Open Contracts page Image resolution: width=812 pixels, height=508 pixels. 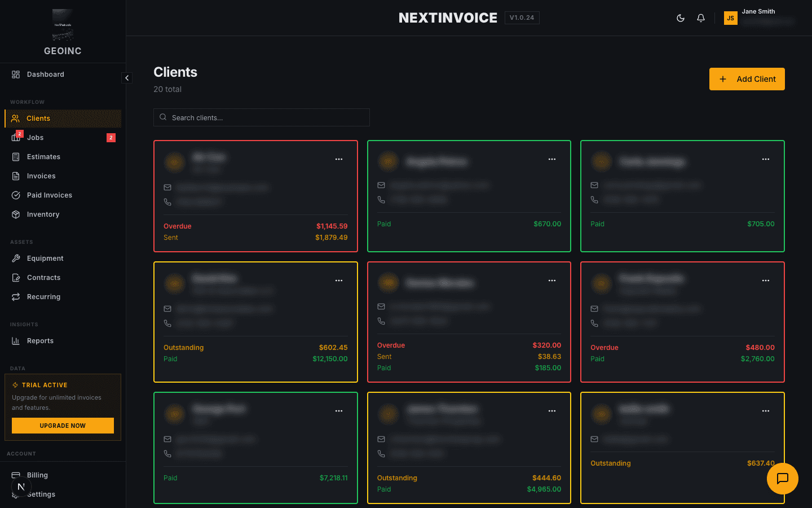63,278
